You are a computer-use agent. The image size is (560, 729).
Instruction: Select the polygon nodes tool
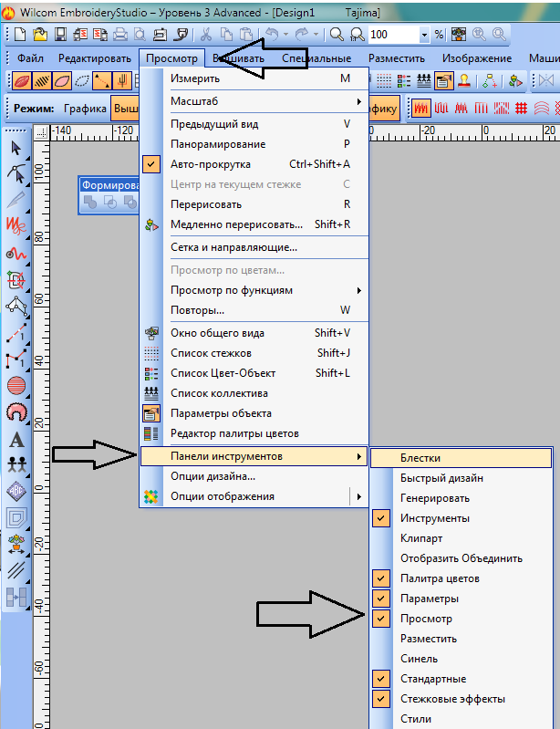(x=16, y=307)
